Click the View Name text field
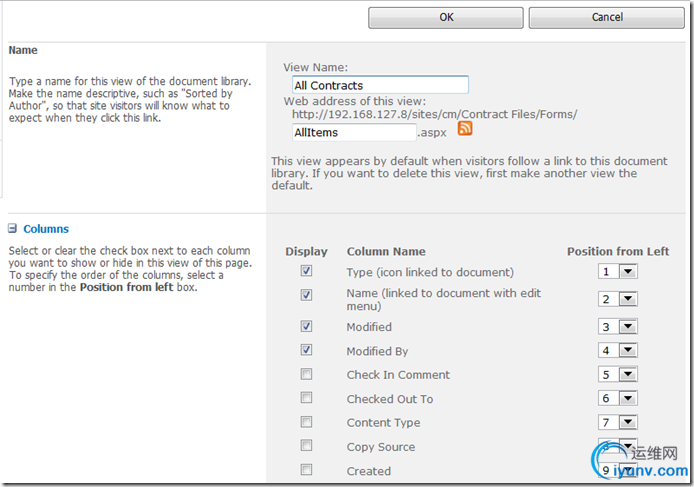Screen dimensions: 694x487 coord(380,85)
